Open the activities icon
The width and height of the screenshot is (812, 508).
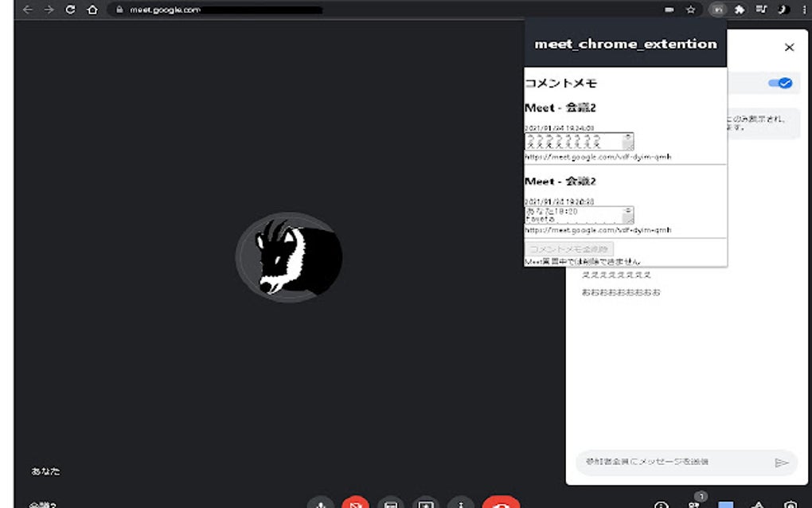[x=758, y=504]
